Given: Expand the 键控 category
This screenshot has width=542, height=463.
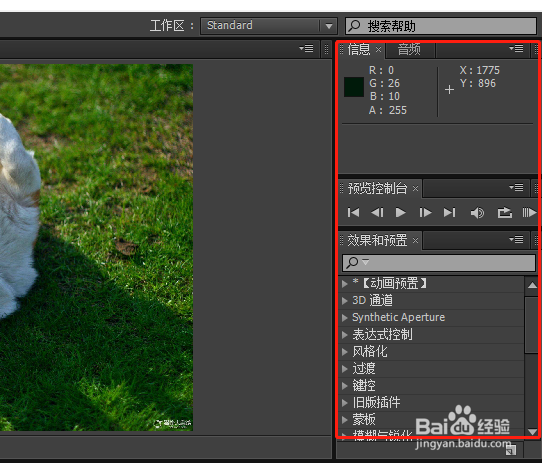Looking at the screenshot, I should tap(344, 386).
